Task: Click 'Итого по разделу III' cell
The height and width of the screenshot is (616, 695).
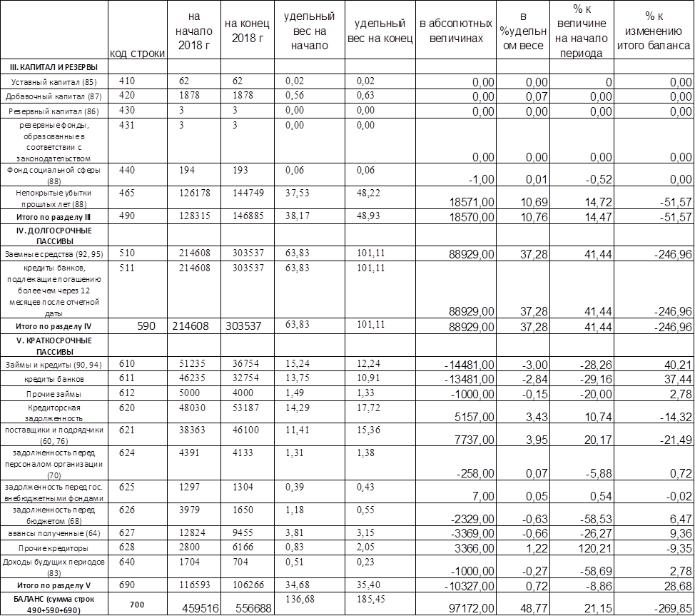Action: click(x=54, y=216)
